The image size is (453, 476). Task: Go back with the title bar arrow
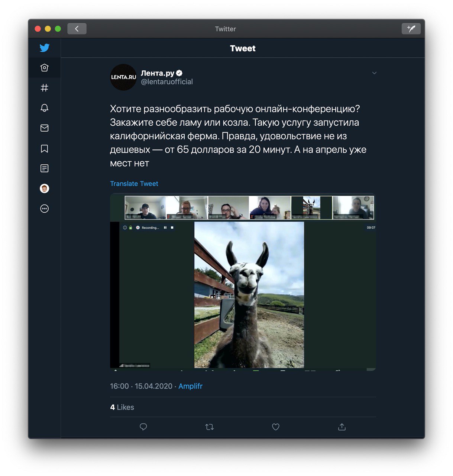tap(77, 29)
